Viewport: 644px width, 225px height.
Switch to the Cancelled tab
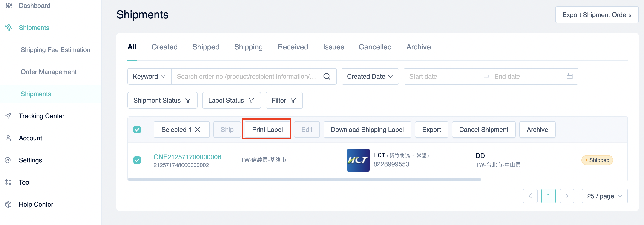coord(375,47)
